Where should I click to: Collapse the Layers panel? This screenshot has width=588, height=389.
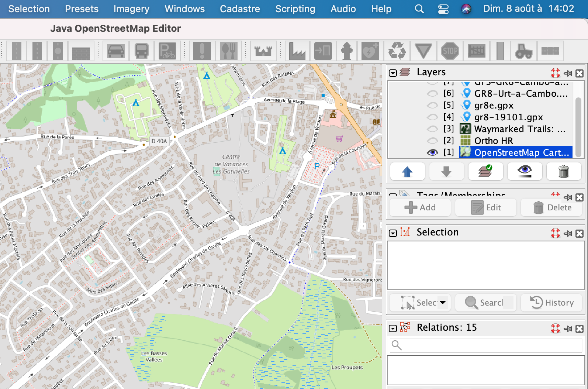pyautogui.click(x=393, y=73)
